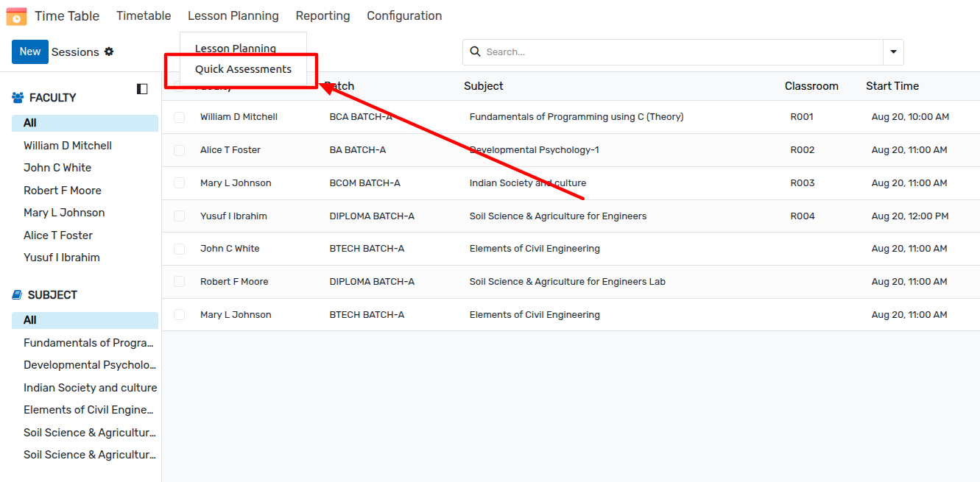Viewport: 980px width, 482px height.
Task: Click the BCA BATCH-A batch cell
Action: pos(361,117)
